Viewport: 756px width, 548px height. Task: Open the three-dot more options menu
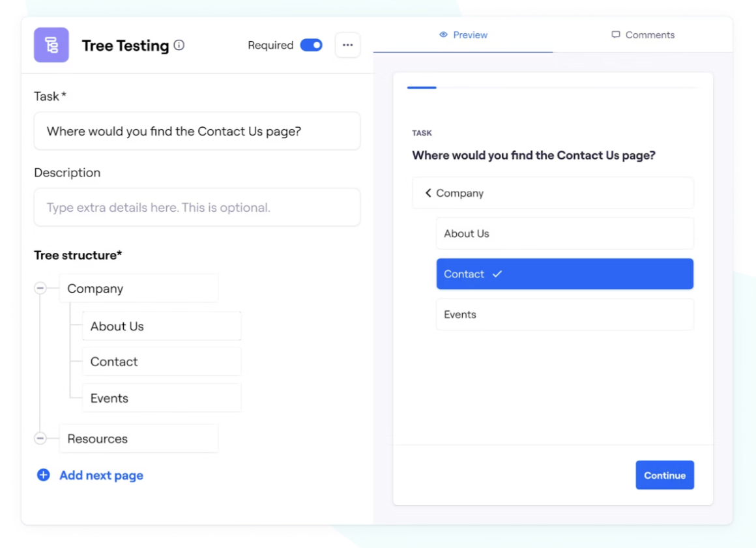(x=347, y=45)
